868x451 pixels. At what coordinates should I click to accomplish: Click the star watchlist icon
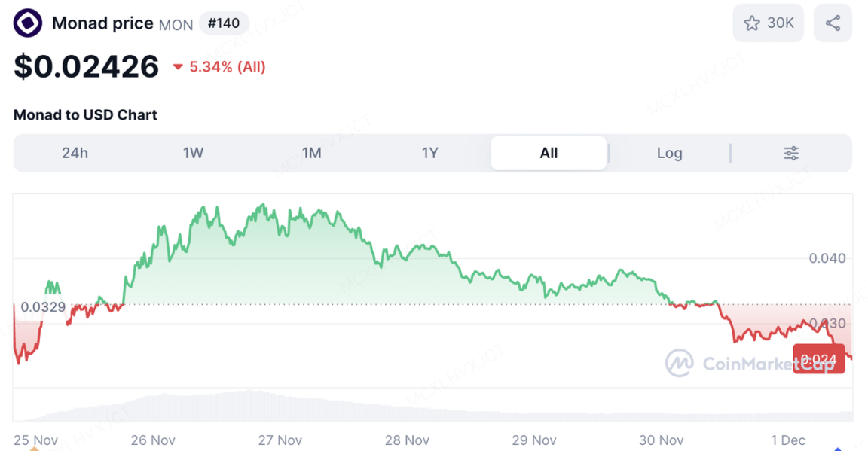[x=752, y=23]
